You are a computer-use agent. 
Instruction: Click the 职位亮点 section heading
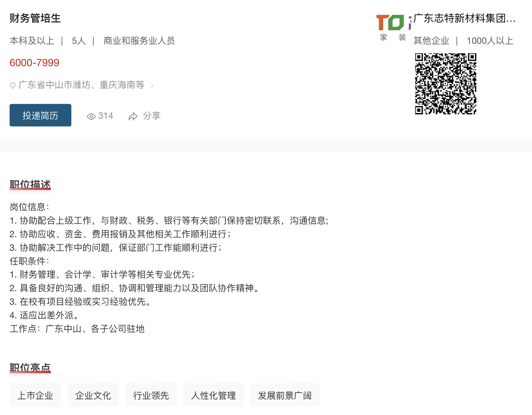[x=30, y=367]
